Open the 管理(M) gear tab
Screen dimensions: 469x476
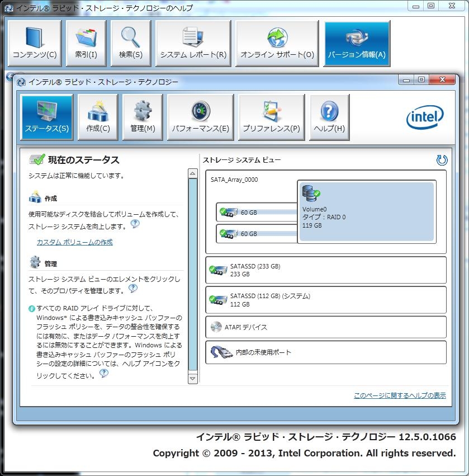click(143, 117)
